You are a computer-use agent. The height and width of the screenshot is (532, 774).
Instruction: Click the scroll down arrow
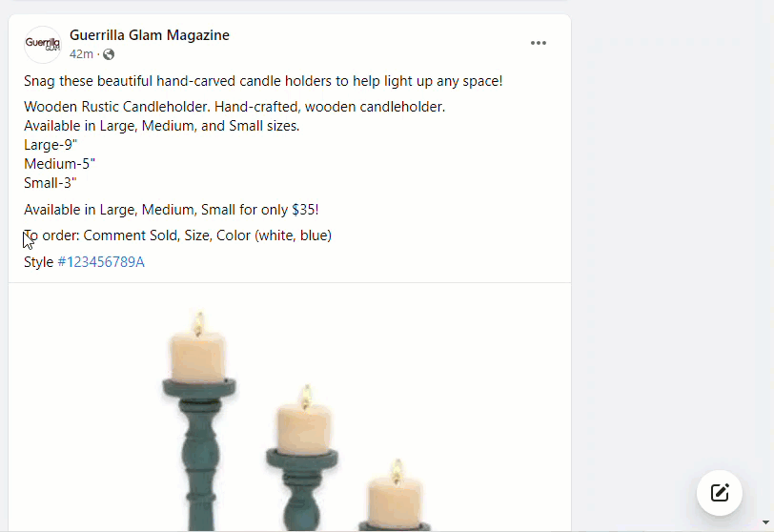765,522
